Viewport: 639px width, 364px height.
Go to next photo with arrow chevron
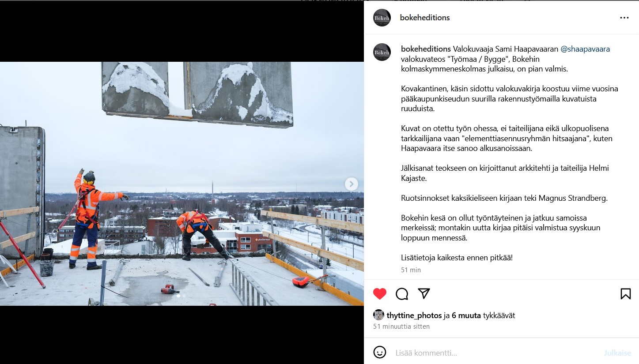click(x=351, y=184)
